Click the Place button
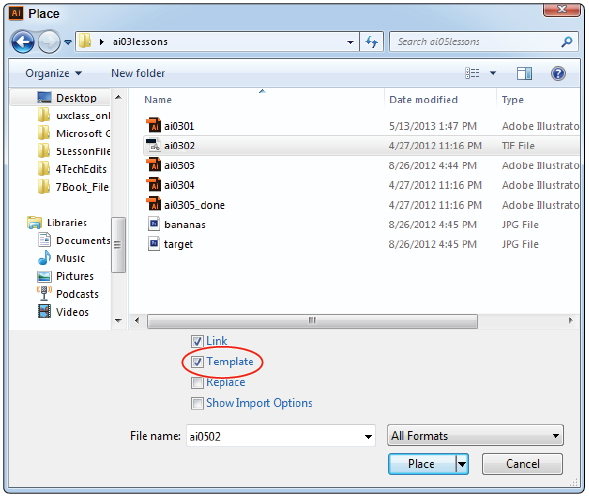Screen dimensions: 589x497 click(x=422, y=464)
